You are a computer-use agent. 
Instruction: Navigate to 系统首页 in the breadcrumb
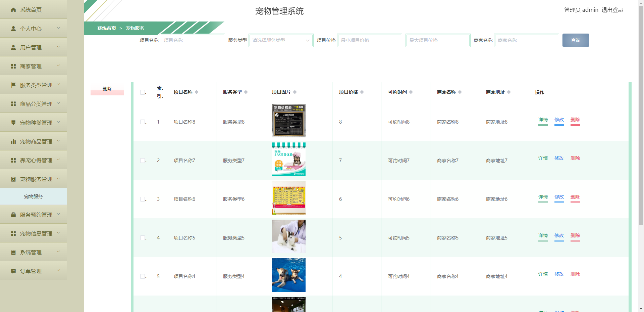pos(106,28)
